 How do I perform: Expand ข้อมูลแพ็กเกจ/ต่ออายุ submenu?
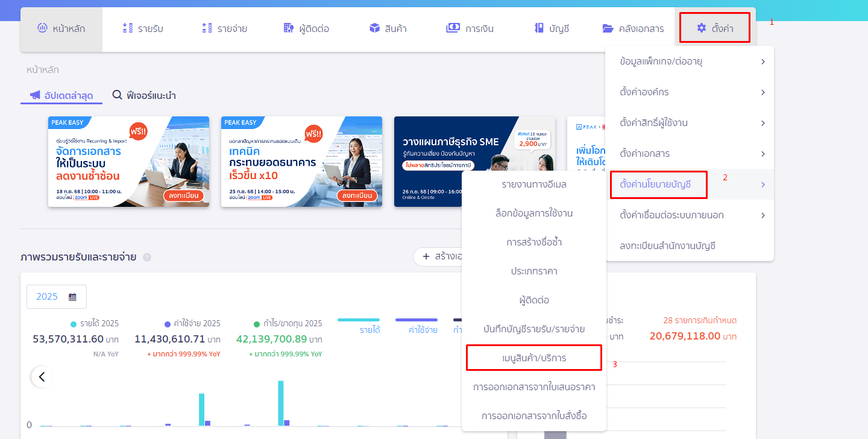pos(690,62)
